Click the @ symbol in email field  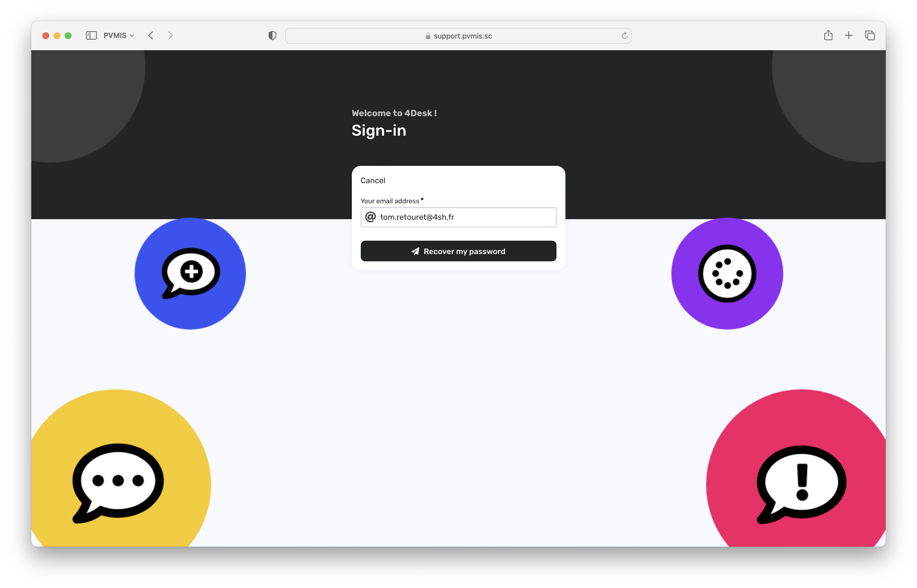tap(370, 217)
